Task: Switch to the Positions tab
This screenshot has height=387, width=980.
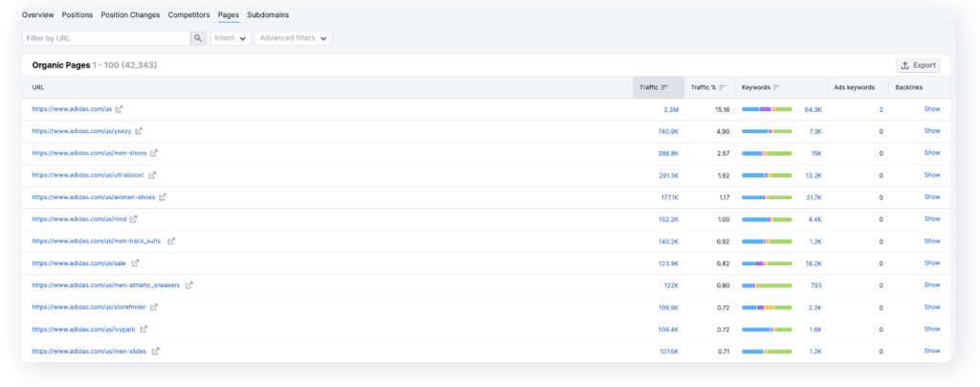Action: 77,14
